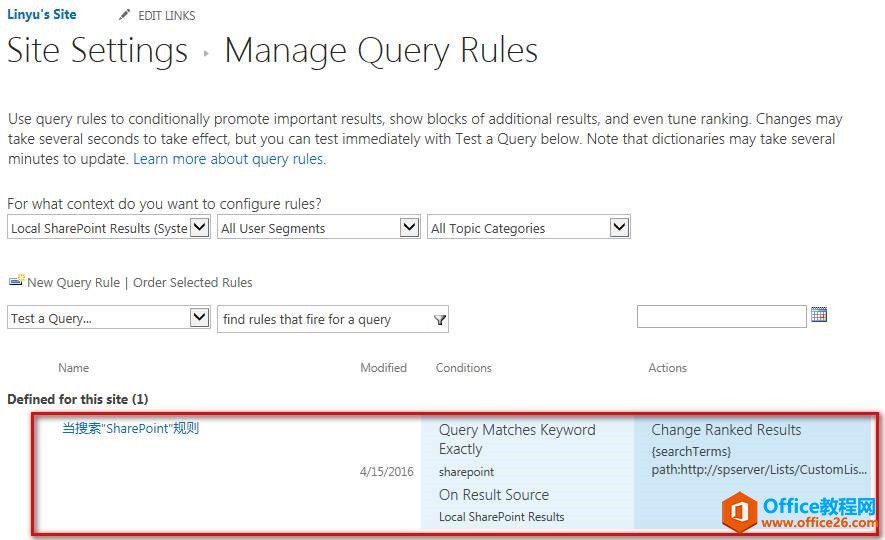Click the Name column header

[74, 368]
